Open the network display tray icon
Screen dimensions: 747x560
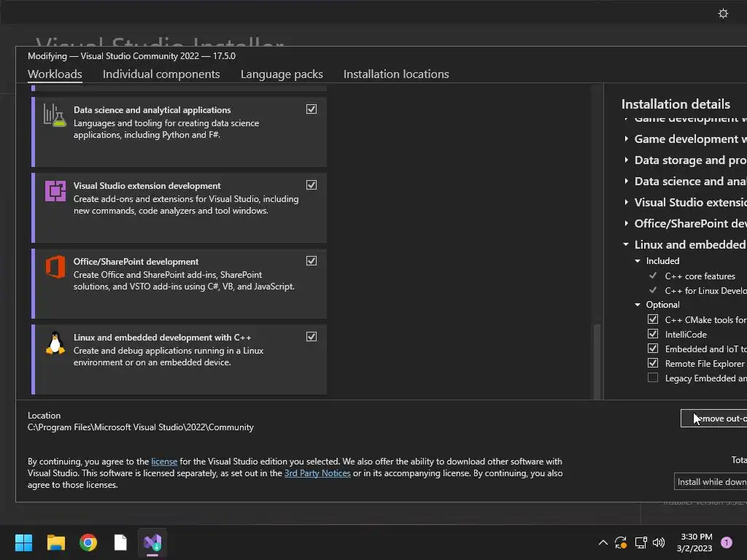pyautogui.click(x=640, y=542)
